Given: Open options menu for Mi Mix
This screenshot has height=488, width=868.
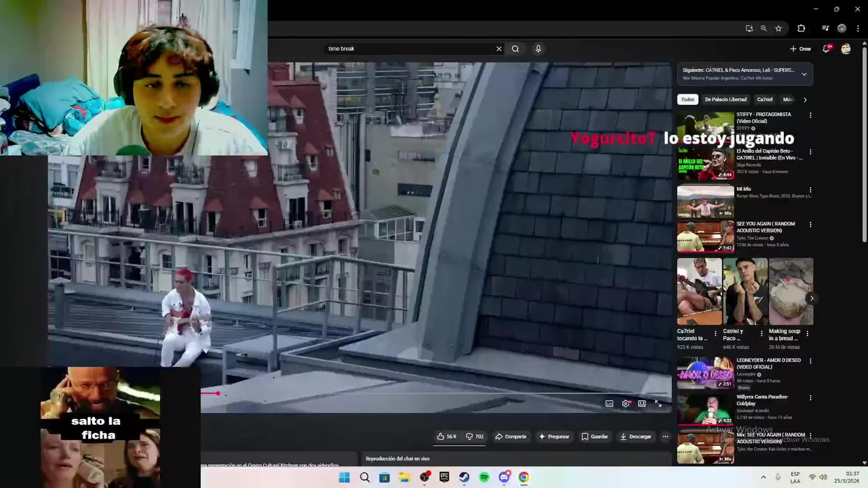Looking at the screenshot, I should 810,190.
